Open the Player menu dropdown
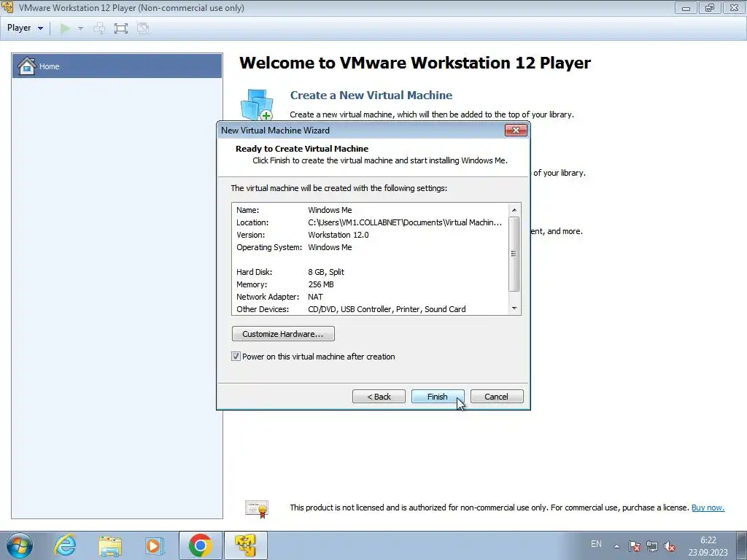The height and width of the screenshot is (560, 747). (x=25, y=28)
